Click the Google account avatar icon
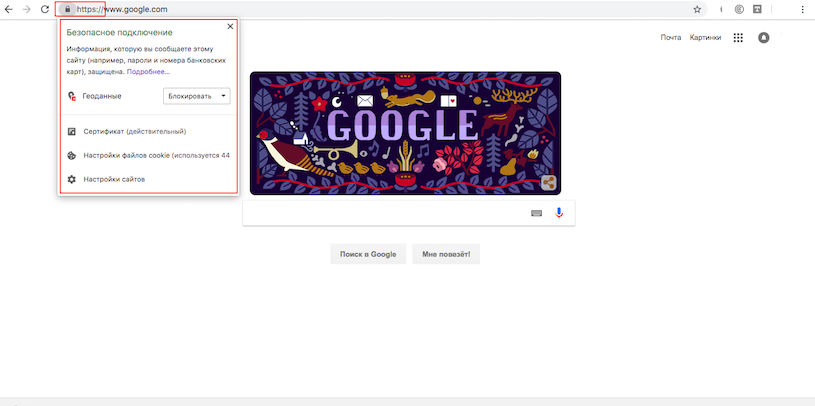 764,38
